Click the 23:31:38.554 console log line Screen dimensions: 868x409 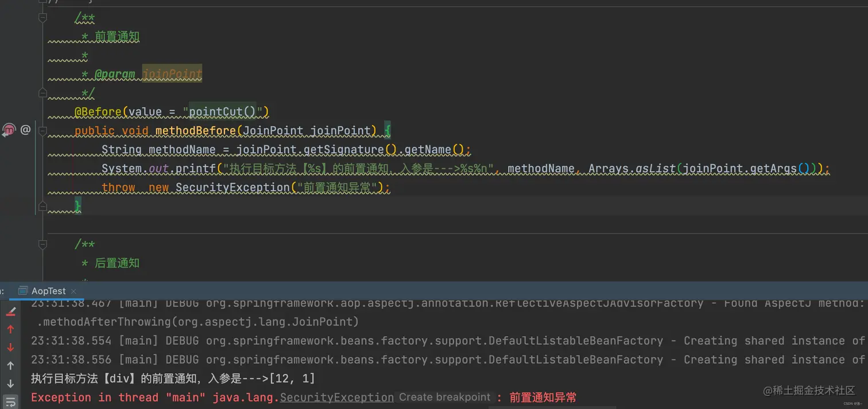(448, 341)
